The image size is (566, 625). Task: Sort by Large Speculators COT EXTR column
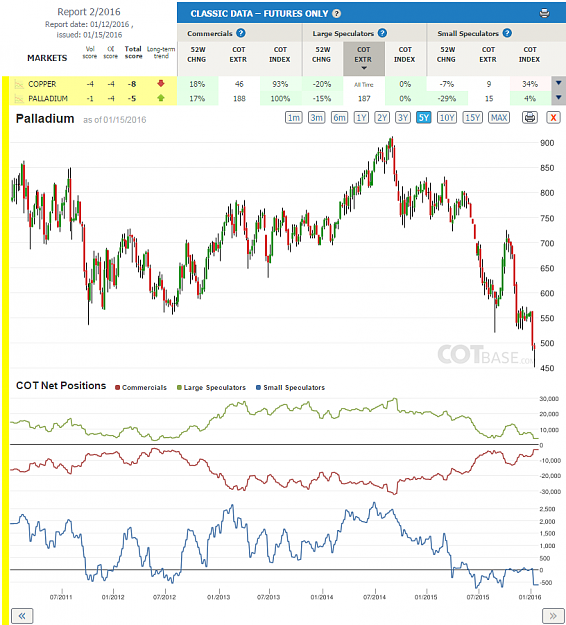tap(364, 59)
